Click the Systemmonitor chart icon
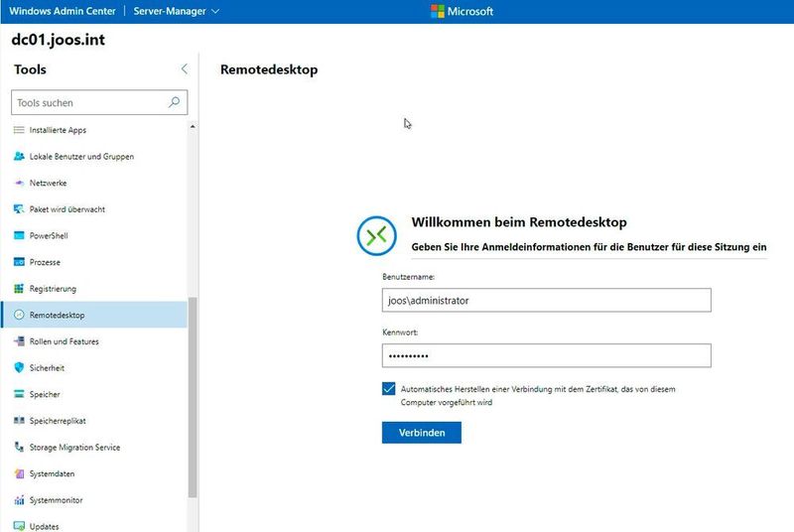Viewport: 794px width, 532px height. (x=19, y=500)
